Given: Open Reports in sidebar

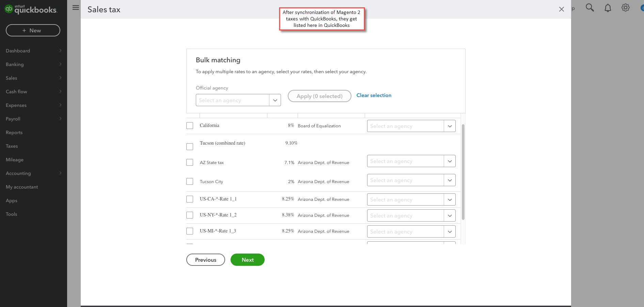Looking at the screenshot, I should click(x=14, y=132).
